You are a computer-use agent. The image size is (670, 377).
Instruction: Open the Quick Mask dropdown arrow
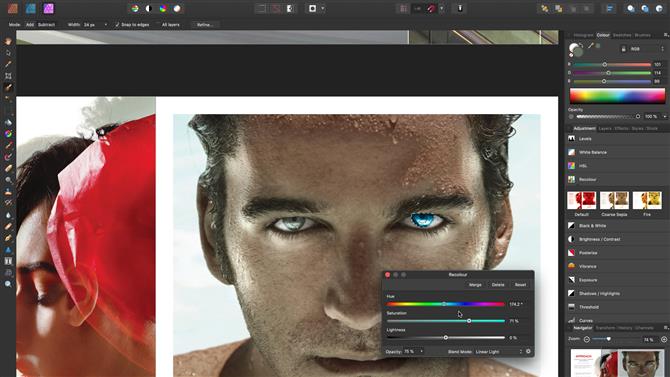[323, 9]
